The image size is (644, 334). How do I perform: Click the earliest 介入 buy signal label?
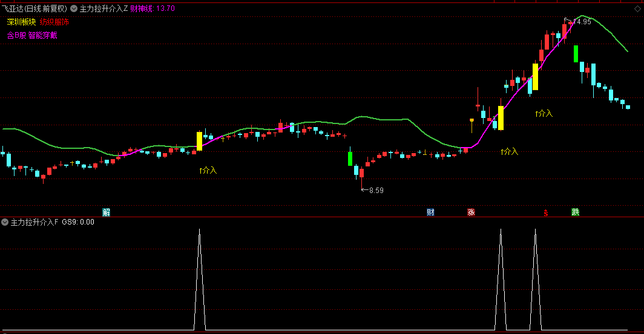pos(208,170)
